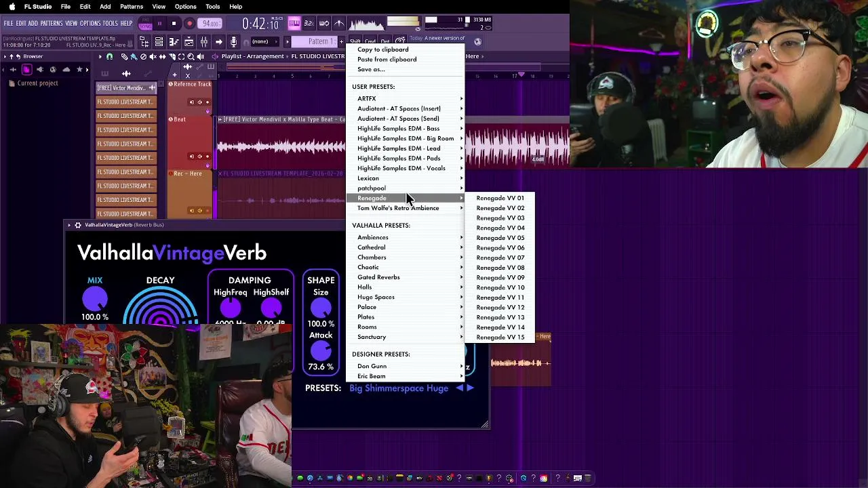Select the Current project browser item

coord(38,83)
